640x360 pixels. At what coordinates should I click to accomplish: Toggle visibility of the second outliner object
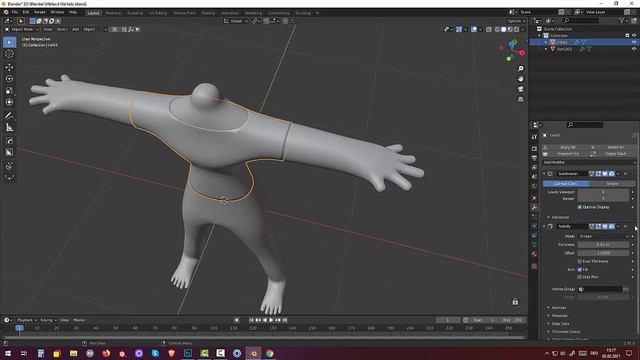coord(634,49)
